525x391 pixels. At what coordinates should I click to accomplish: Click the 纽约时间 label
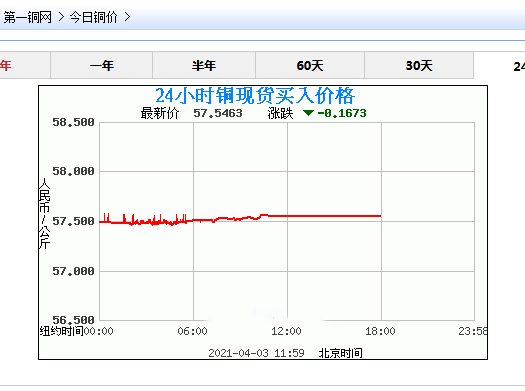(x=62, y=331)
